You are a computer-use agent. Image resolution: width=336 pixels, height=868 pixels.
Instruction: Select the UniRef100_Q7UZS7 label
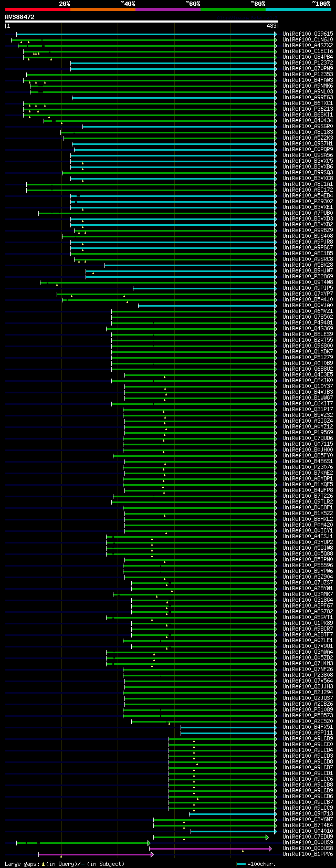pos(308,583)
